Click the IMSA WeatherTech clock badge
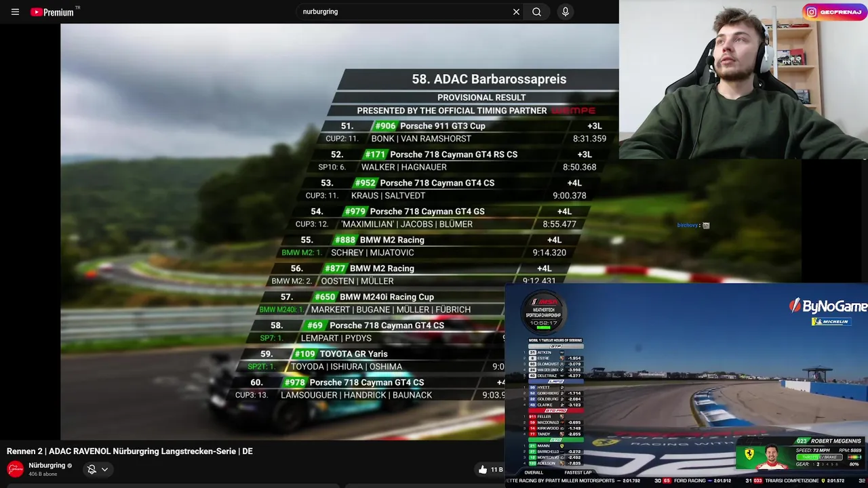This screenshot has width=868, height=488. 543,312
